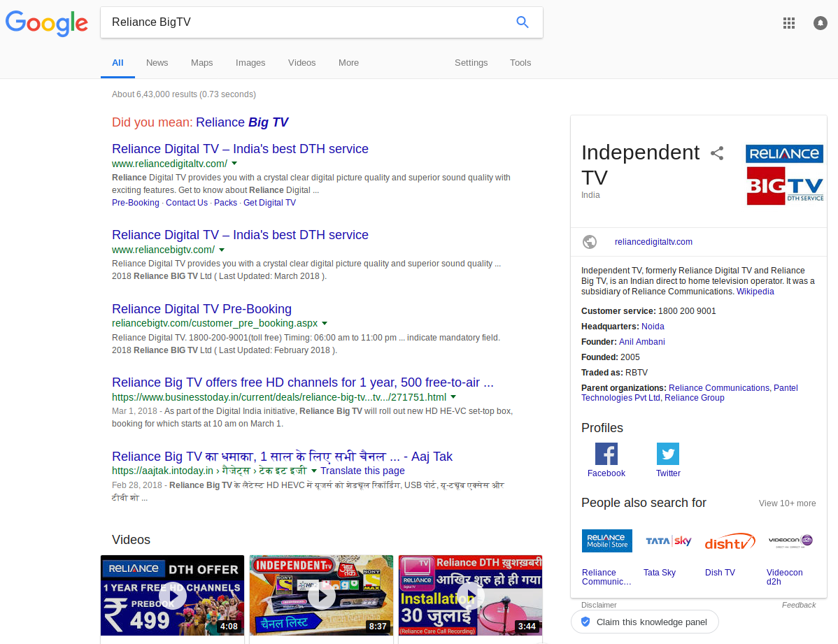
Task: Play the Reliance DTH 3:44 video
Action: (470, 595)
